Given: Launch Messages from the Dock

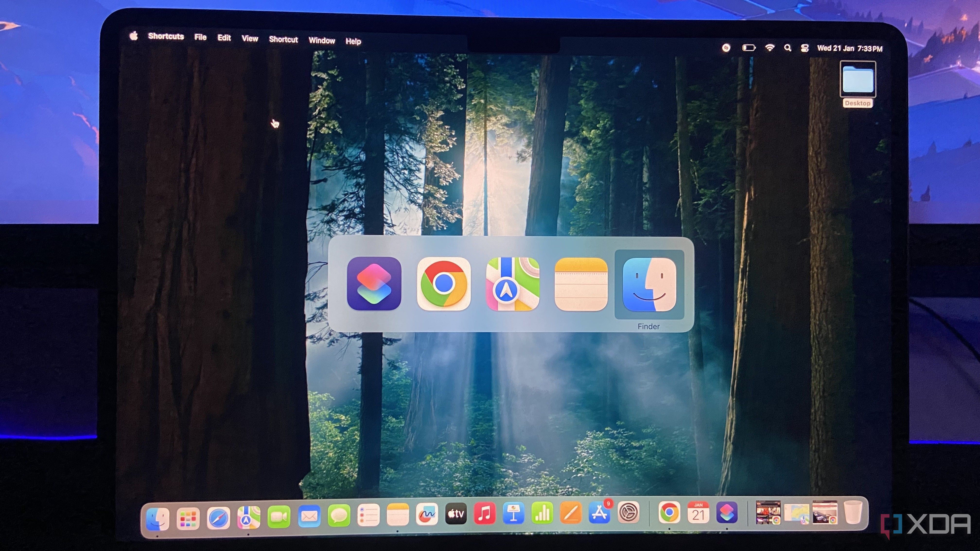Looking at the screenshot, I should point(339,516).
